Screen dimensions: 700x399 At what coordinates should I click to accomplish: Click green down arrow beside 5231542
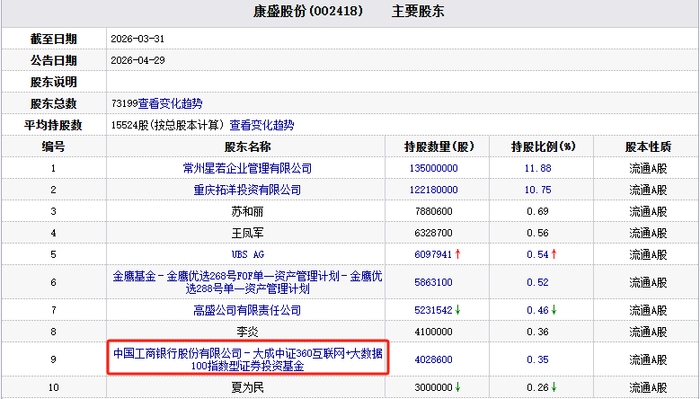(458, 310)
